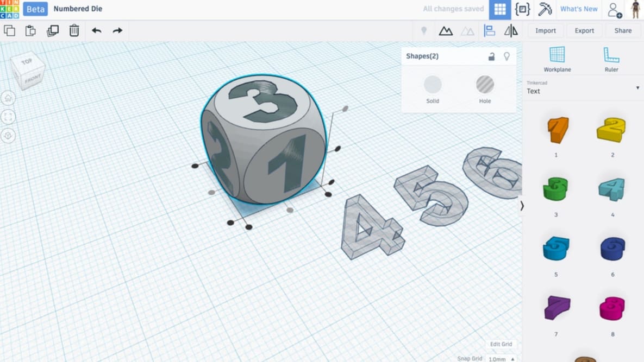Add a Workplane from the shapes panel
This screenshot has width=644, height=362.
pos(557,57)
